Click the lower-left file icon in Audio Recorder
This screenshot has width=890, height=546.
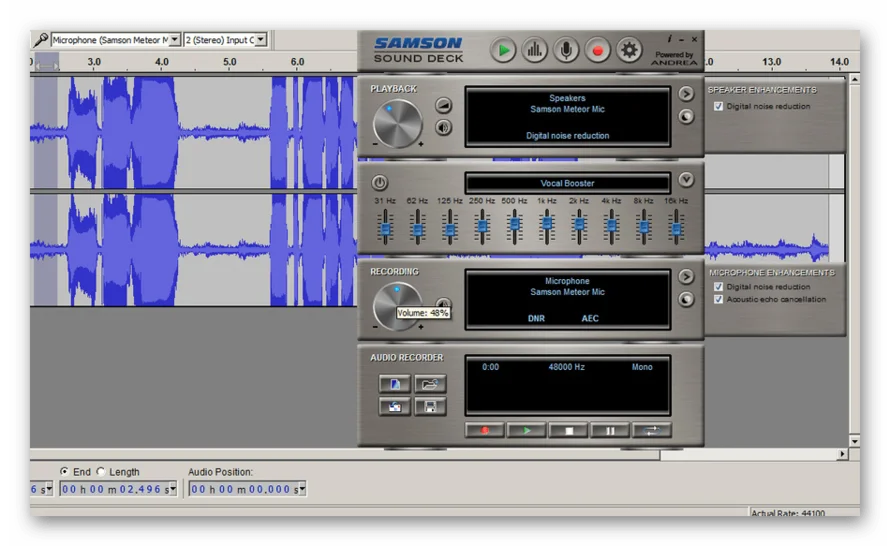[394, 406]
